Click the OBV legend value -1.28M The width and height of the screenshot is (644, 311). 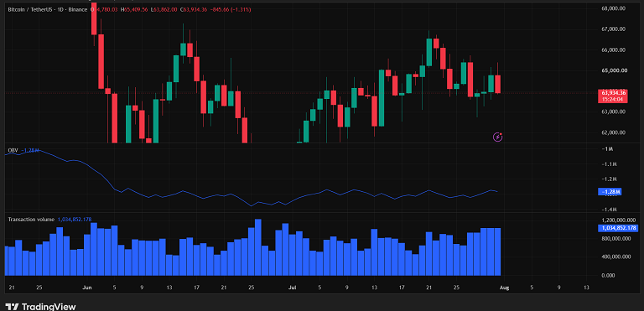click(x=29, y=151)
